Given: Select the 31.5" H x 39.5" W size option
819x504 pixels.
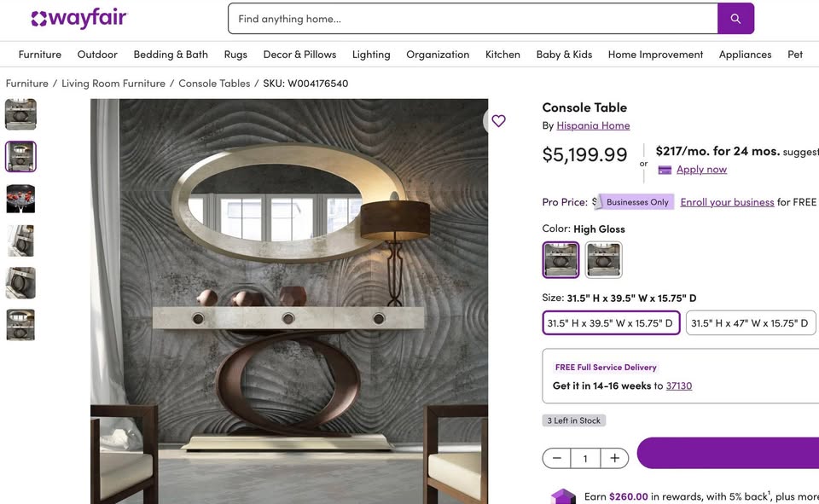Looking at the screenshot, I should tap(611, 323).
